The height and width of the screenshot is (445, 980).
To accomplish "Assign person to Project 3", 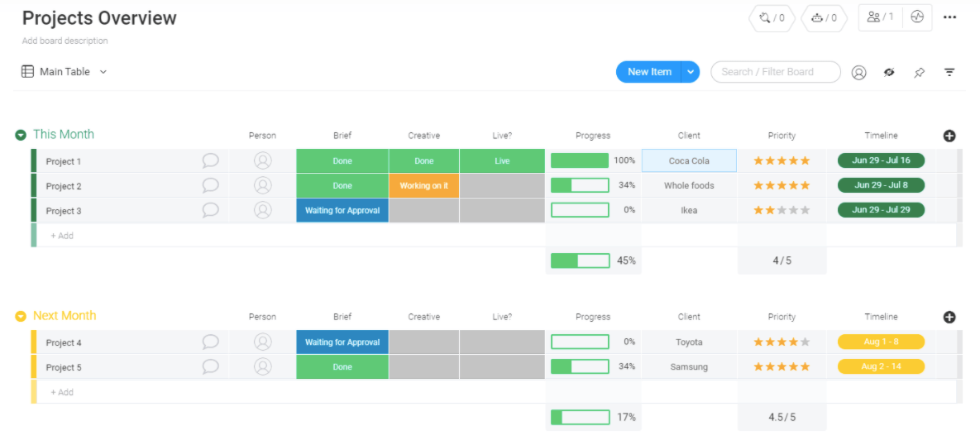I will 262,211.
